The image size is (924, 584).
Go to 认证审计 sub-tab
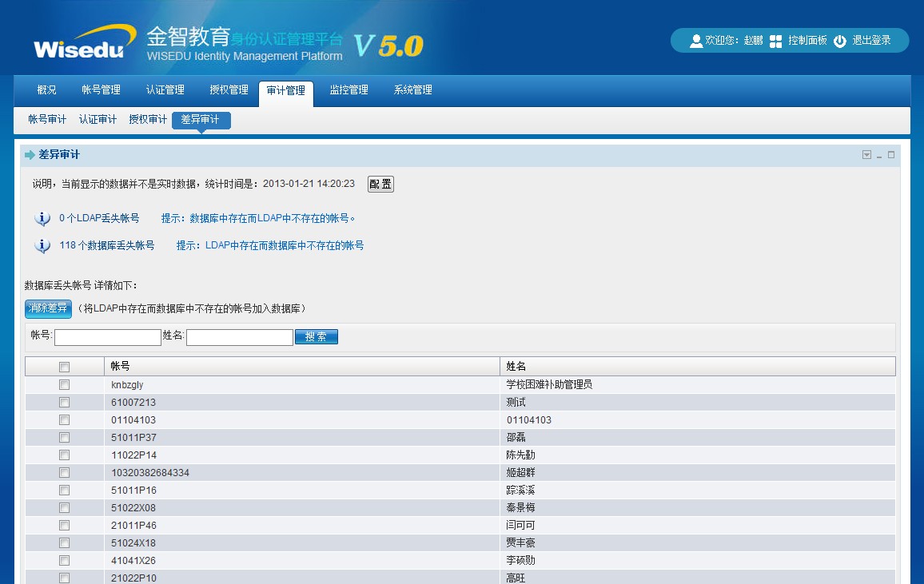[98, 120]
